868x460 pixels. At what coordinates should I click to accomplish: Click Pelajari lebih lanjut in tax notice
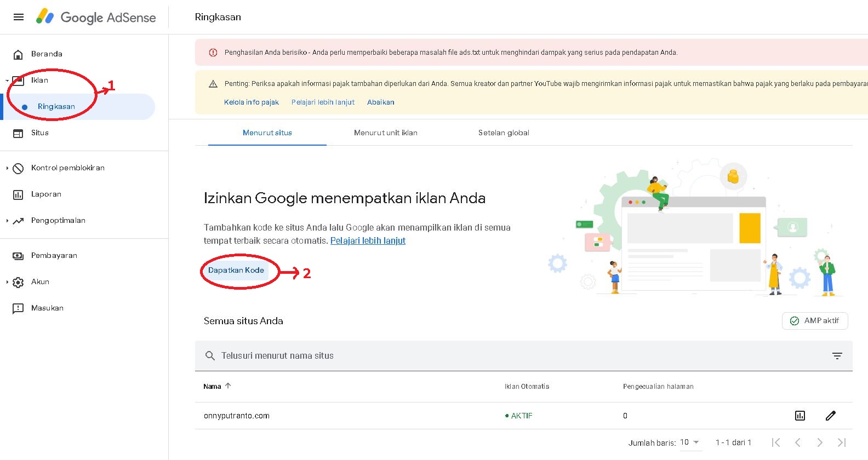tap(323, 102)
